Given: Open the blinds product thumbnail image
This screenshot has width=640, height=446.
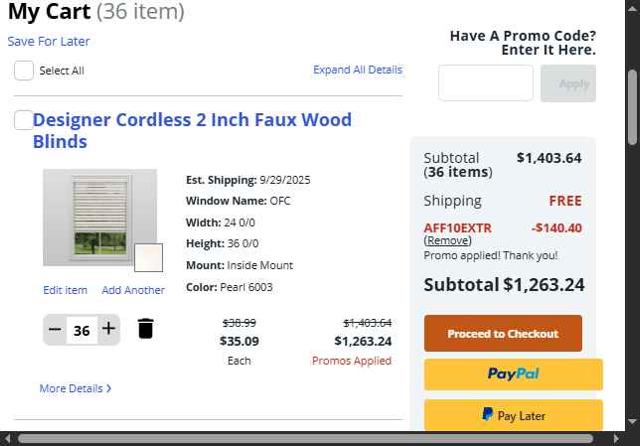Looking at the screenshot, I should click(x=100, y=217).
